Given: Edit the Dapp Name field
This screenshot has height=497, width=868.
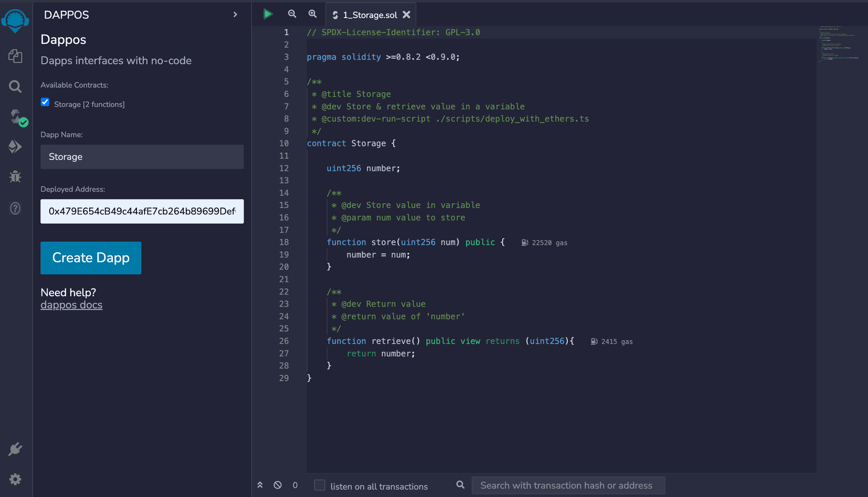Looking at the screenshot, I should tap(142, 157).
